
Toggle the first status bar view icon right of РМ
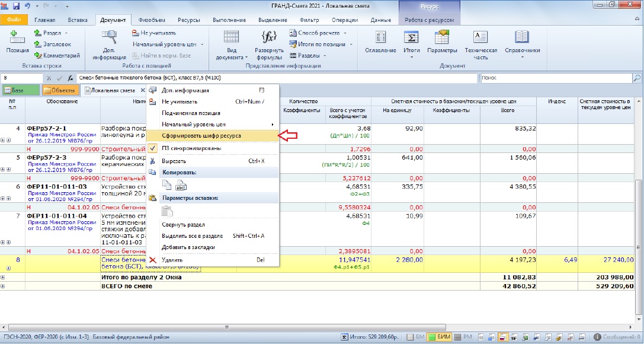click(x=480, y=337)
